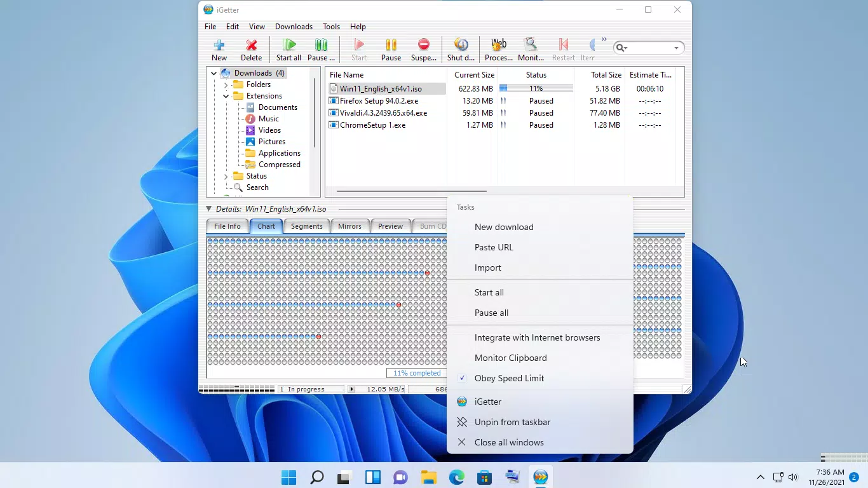Click the 11% progress bar of Win11 ISO
This screenshot has width=868, height=488.
tap(536, 89)
